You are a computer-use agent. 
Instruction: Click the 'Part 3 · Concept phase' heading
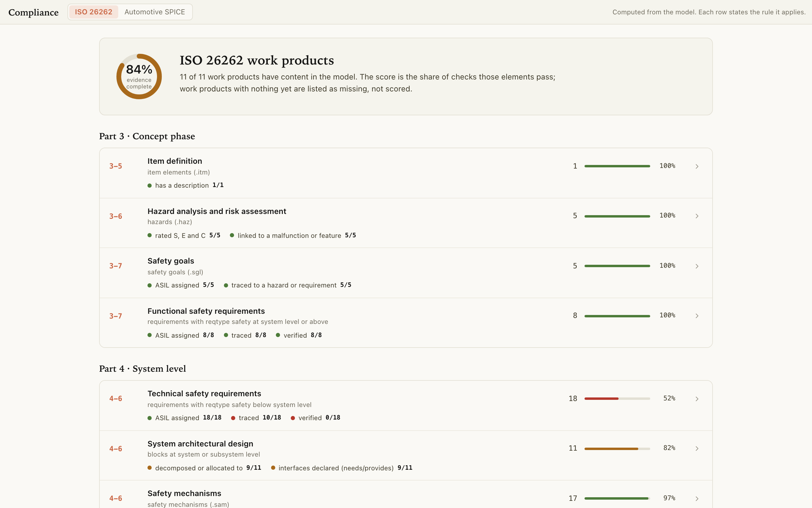coord(147,136)
